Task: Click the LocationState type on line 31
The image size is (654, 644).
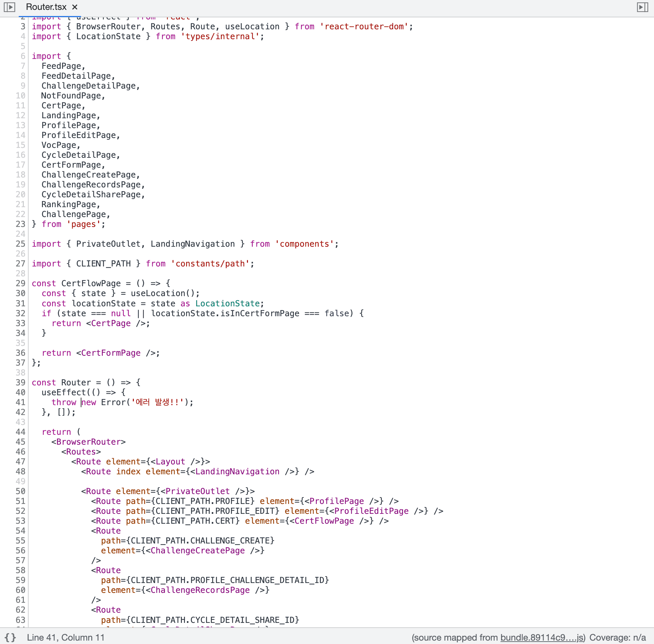Action: point(228,304)
